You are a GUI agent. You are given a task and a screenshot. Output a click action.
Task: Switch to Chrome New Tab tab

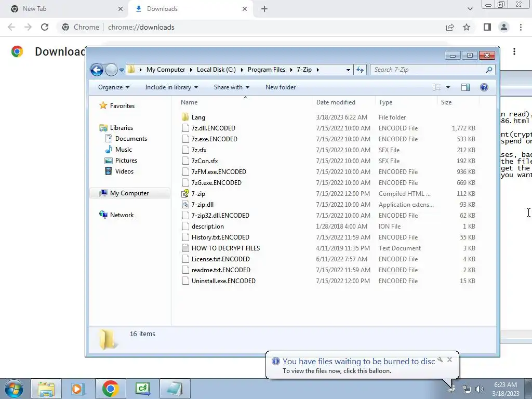[x=64, y=9]
